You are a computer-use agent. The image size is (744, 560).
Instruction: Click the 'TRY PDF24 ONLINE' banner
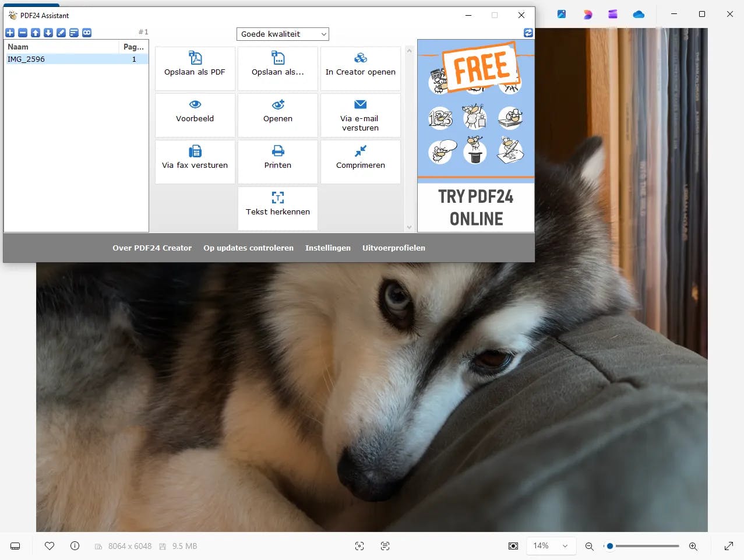click(x=476, y=136)
